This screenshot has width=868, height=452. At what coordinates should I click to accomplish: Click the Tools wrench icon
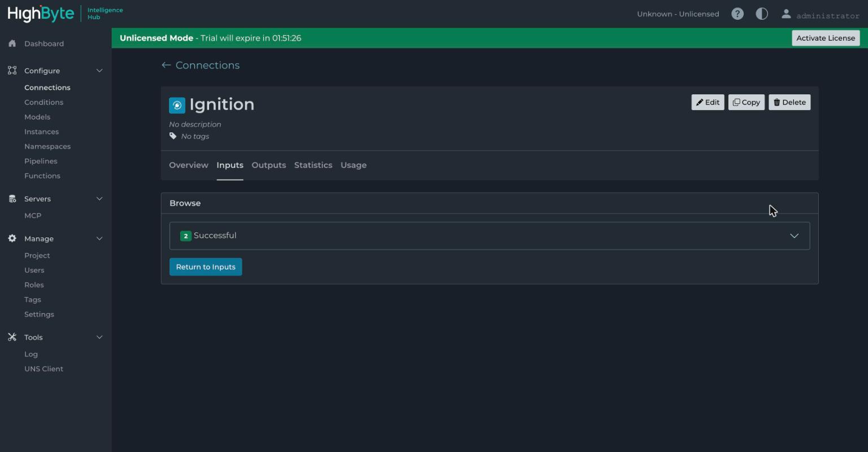coord(12,337)
